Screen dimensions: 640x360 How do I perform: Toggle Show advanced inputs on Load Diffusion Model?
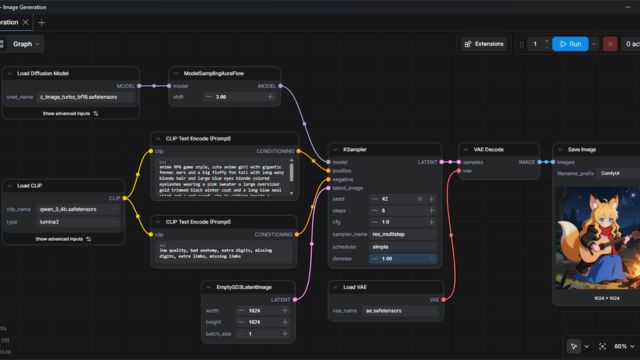pos(70,113)
